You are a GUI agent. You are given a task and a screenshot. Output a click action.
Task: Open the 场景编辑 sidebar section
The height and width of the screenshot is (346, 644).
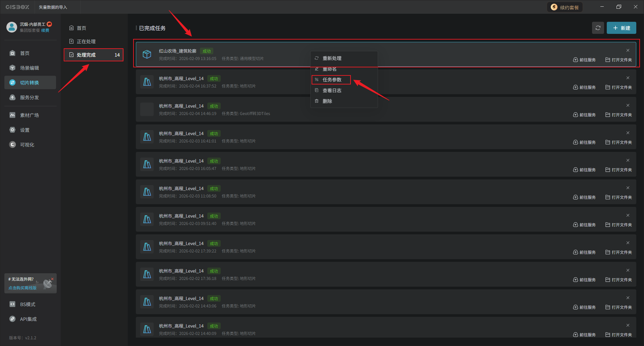[29, 68]
